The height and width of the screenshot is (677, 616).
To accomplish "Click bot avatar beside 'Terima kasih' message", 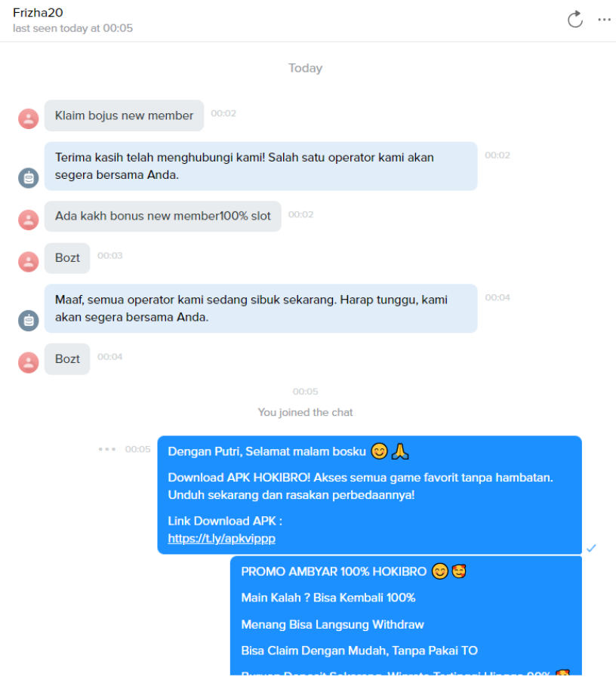I will pyautogui.click(x=29, y=178).
